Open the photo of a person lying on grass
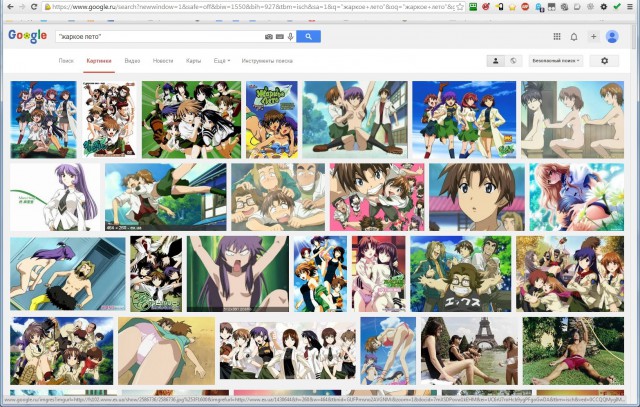Viewport: 640px width, 407px height. 573,351
